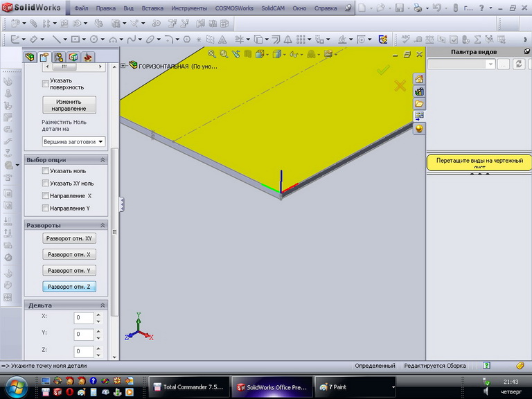The width and height of the screenshot is (532, 399).
Task: Click the help question mark in status bar
Action: 486,366
